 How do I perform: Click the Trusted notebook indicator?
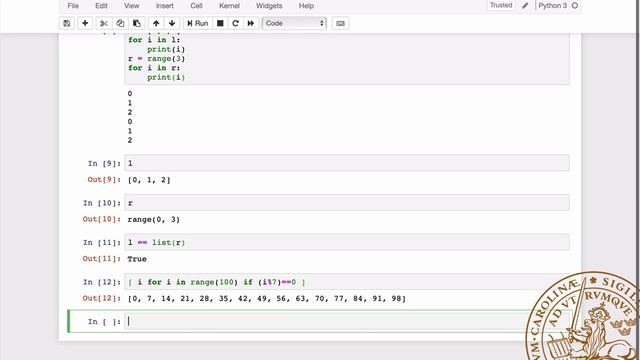pos(501,5)
